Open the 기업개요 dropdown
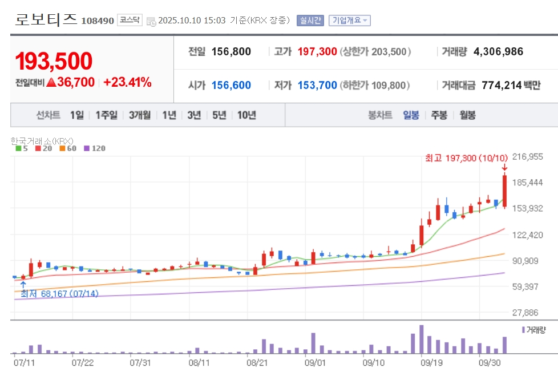 click(349, 21)
